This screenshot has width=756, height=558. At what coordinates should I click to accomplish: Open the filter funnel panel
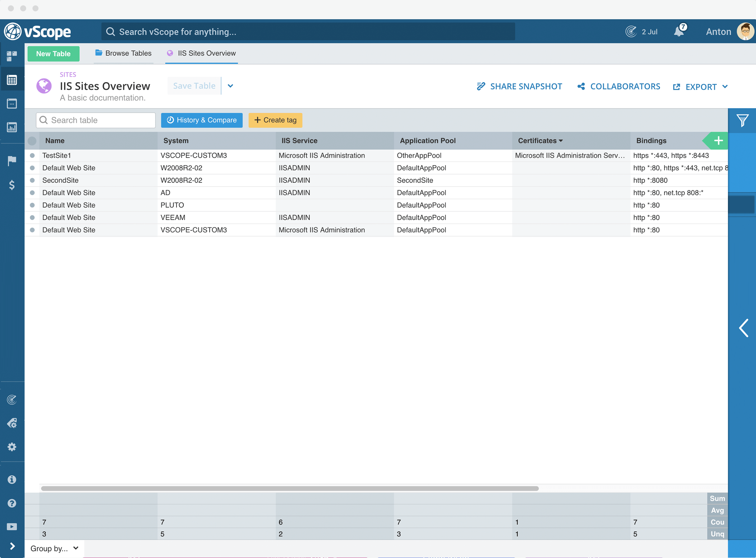742,120
